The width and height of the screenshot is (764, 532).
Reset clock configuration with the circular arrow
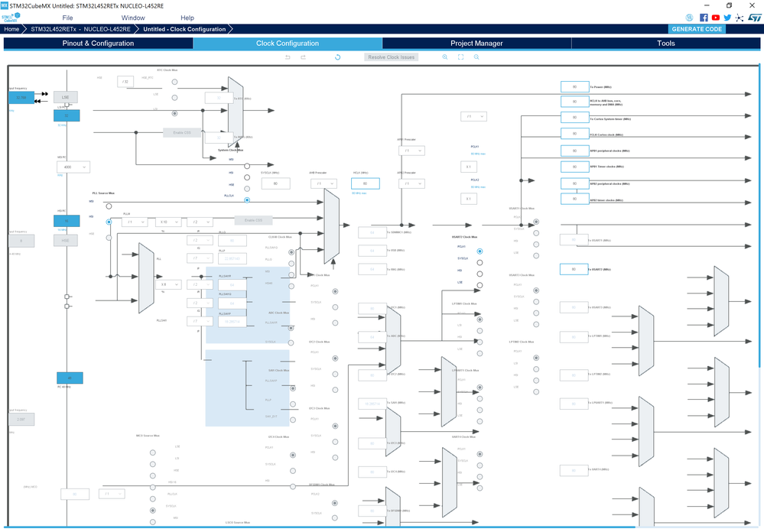point(337,57)
